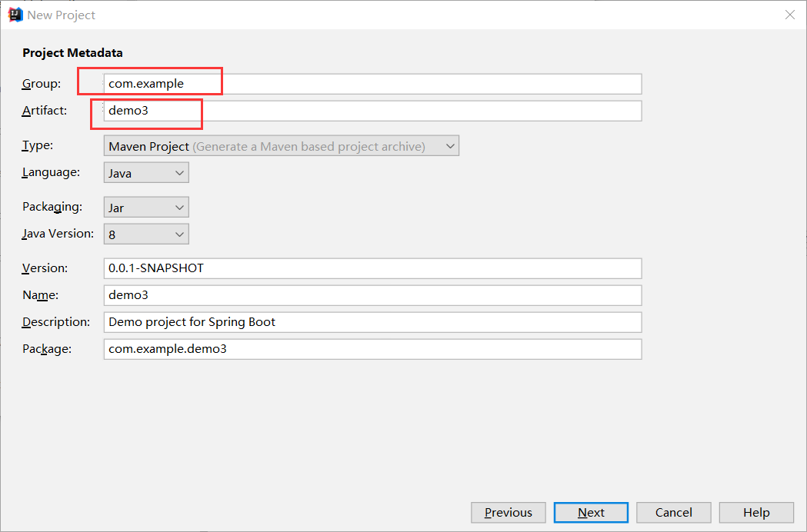
Task: Click the Group label
Action: click(x=42, y=84)
